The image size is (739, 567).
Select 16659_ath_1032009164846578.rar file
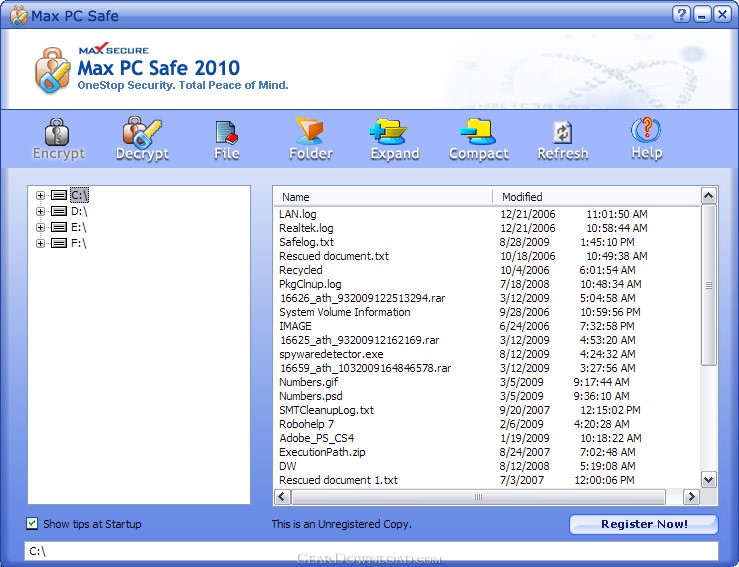pyautogui.click(x=365, y=368)
